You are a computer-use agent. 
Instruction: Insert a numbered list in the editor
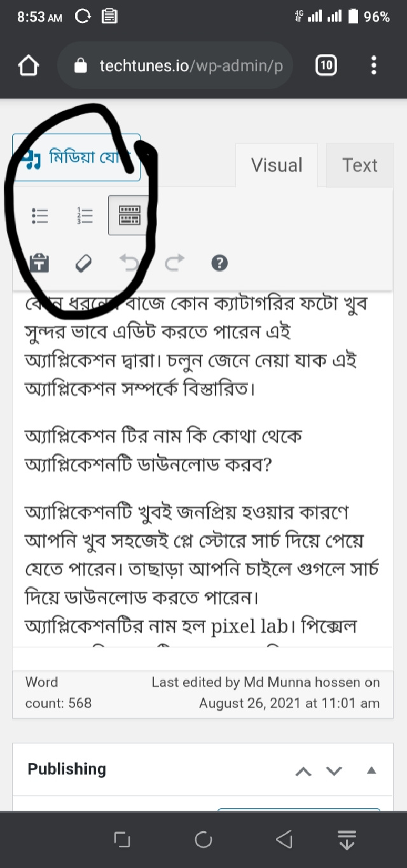(x=84, y=216)
